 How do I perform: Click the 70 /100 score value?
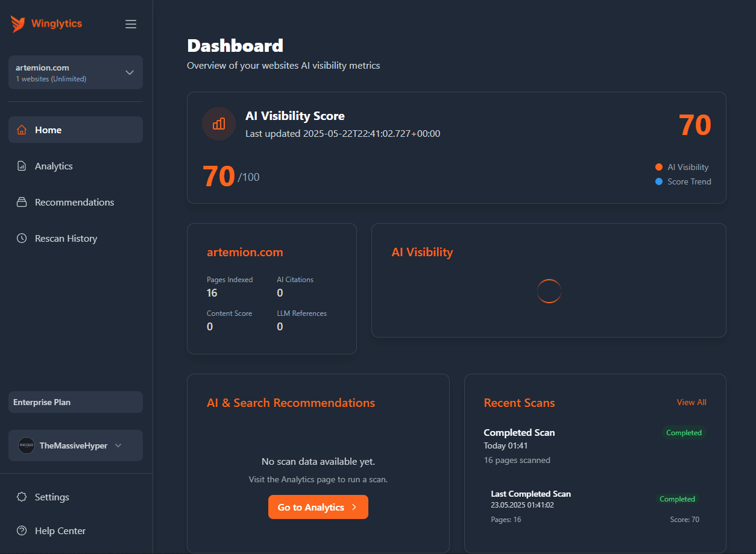[x=231, y=176]
